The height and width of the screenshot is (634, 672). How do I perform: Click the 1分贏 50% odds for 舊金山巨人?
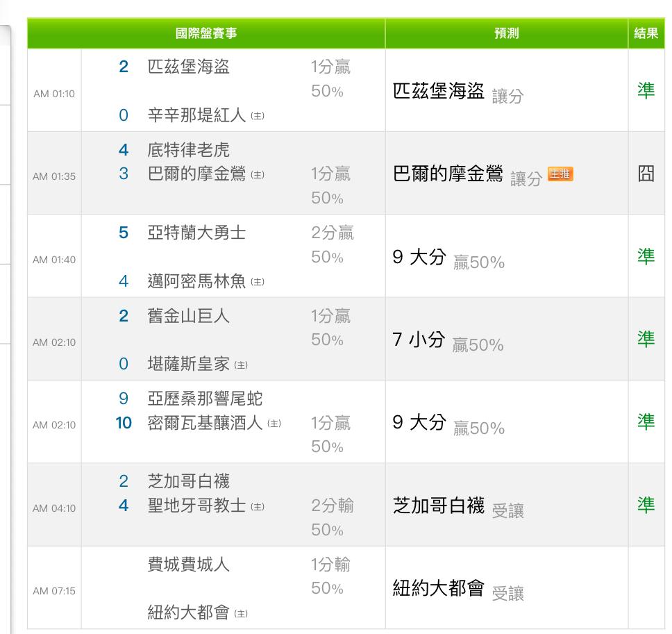tap(330, 328)
